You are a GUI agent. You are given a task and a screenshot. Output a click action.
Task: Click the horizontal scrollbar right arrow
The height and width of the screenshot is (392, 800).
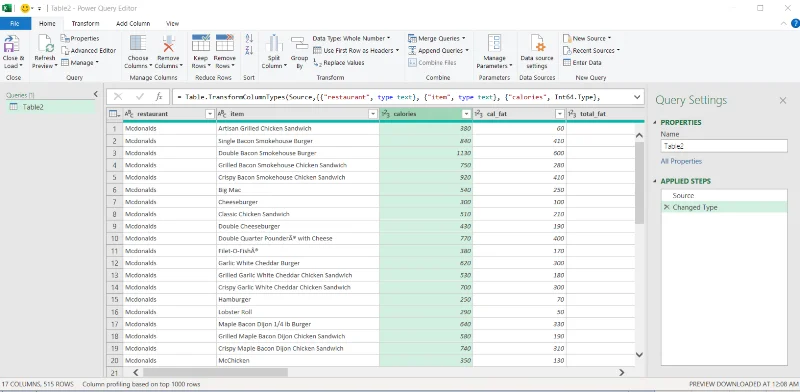[x=621, y=373]
